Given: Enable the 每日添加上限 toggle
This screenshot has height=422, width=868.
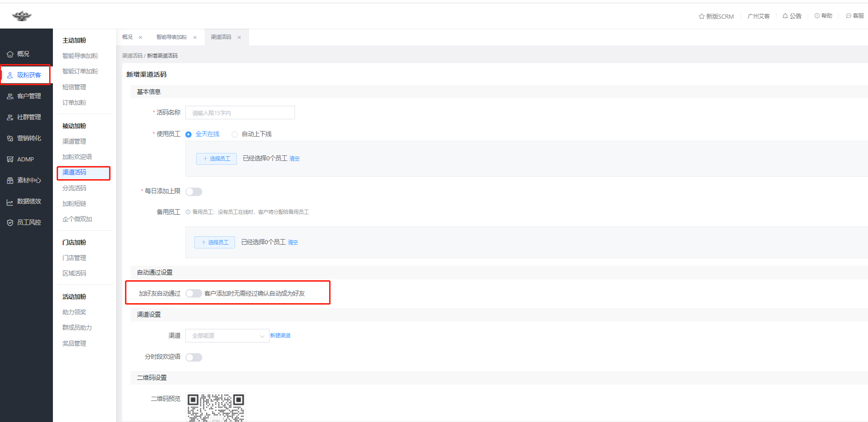Looking at the screenshot, I should click(x=194, y=192).
